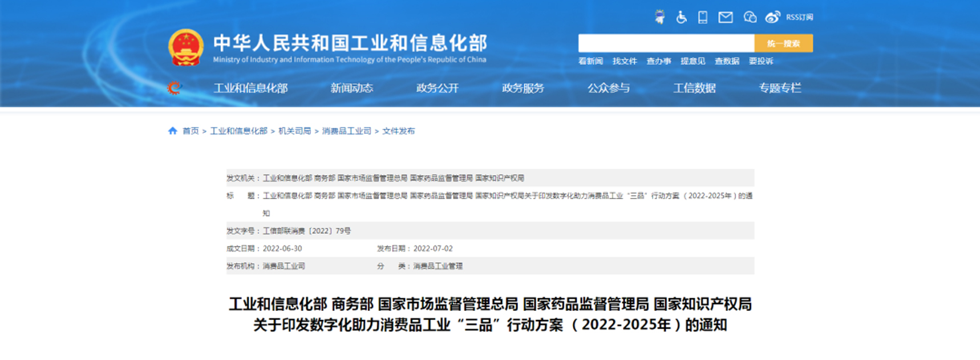Click the national emblem logo
Image resolution: width=980 pixels, height=360 pixels.
pyautogui.click(x=186, y=47)
